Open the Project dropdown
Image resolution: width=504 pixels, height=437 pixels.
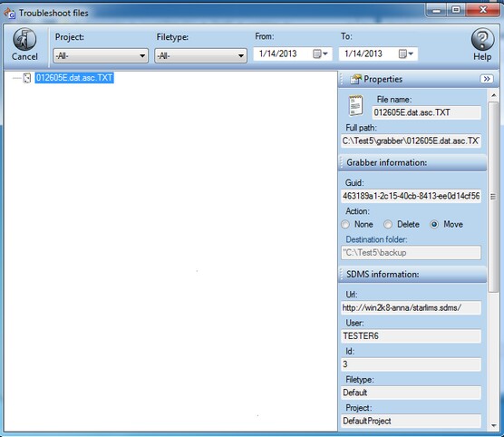tap(101, 56)
